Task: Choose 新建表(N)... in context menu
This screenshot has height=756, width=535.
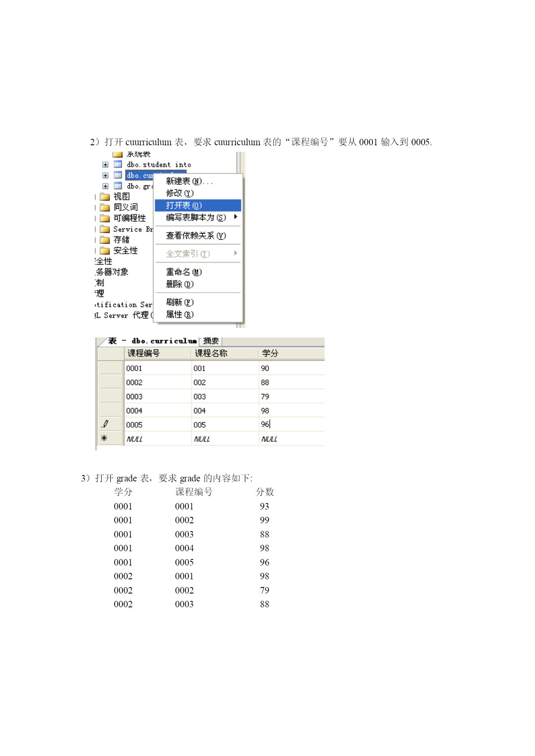Action: 198,181
